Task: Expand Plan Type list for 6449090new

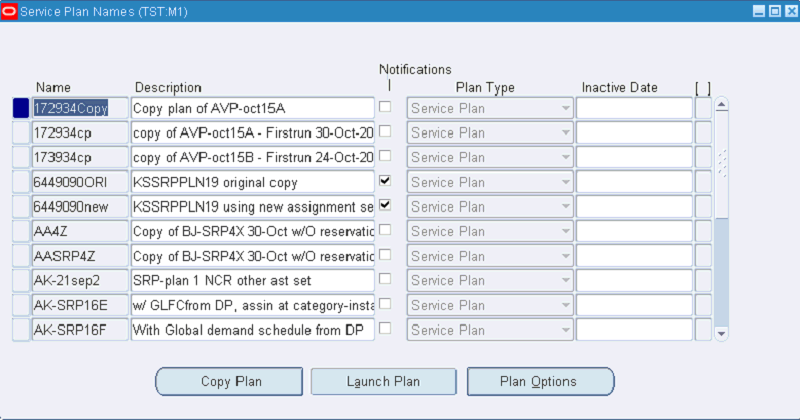Action: point(565,207)
